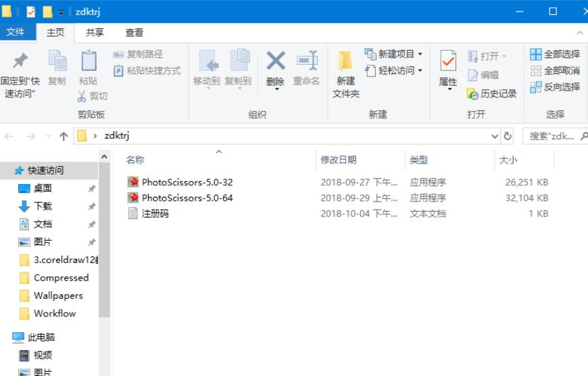This screenshot has height=376, width=588.
Task: Open file History record
Action: pyautogui.click(x=491, y=94)
